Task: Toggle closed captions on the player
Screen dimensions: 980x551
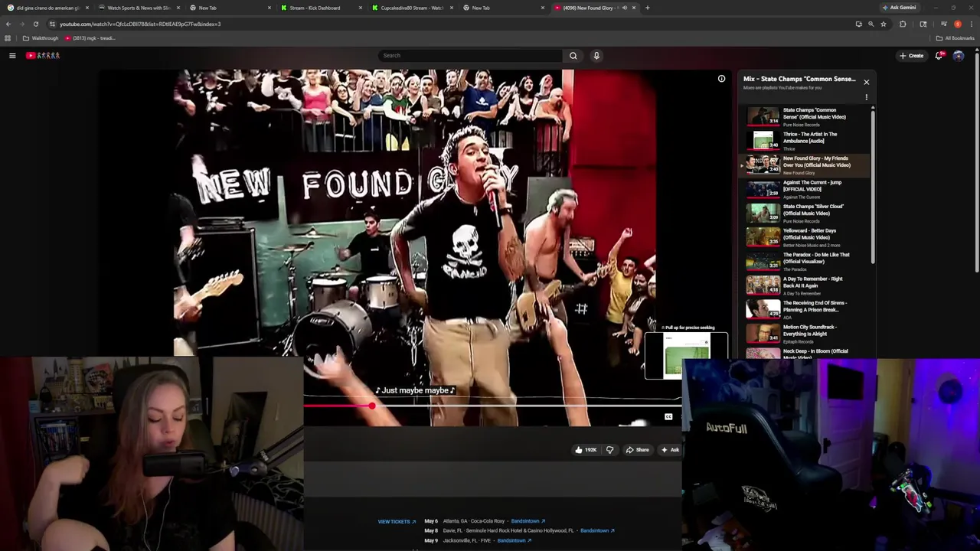Action: click(668, 417)
